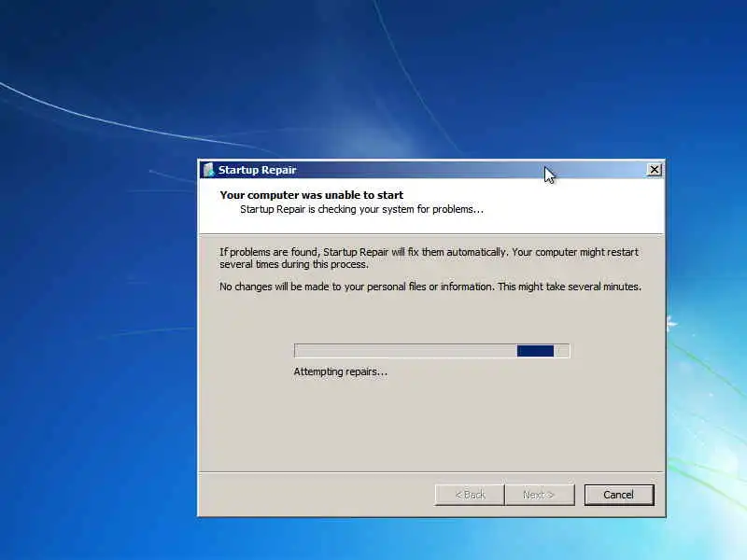
Task: Click the 'No changes will be made' paragraph
Action: 430,287
